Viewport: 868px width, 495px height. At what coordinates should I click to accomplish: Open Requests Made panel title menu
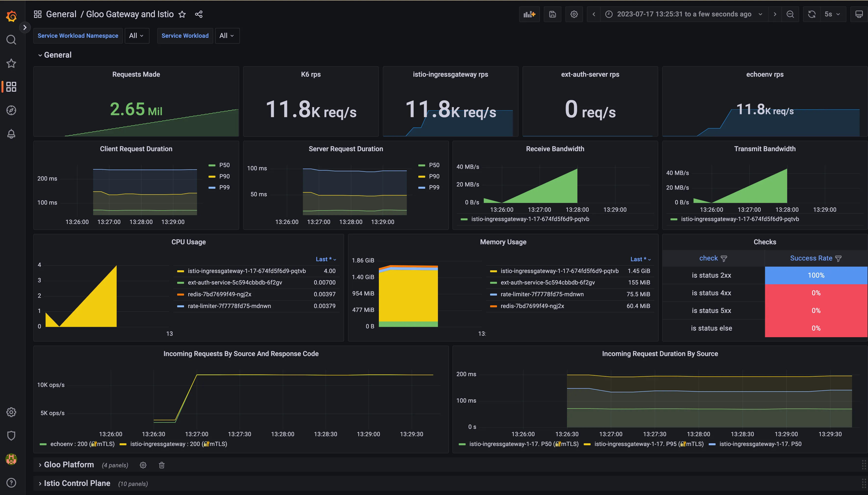pos(136,74)
